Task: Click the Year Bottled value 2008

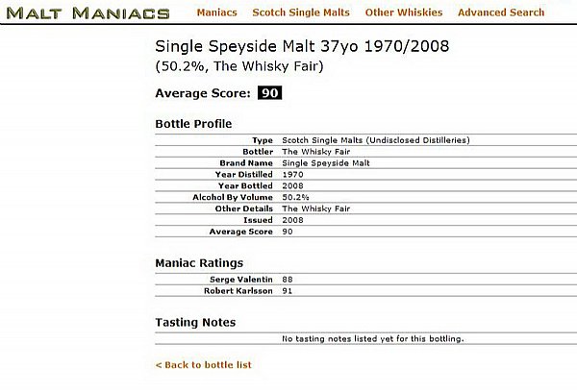Action: [293, 185]
